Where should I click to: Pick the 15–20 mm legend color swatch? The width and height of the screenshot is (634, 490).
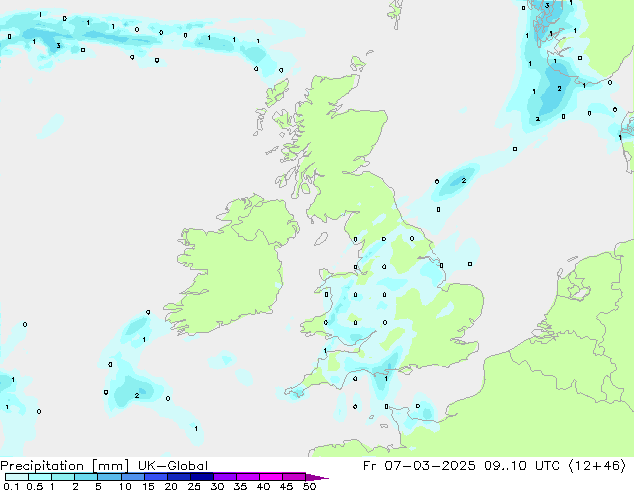[x=156, y=477]
